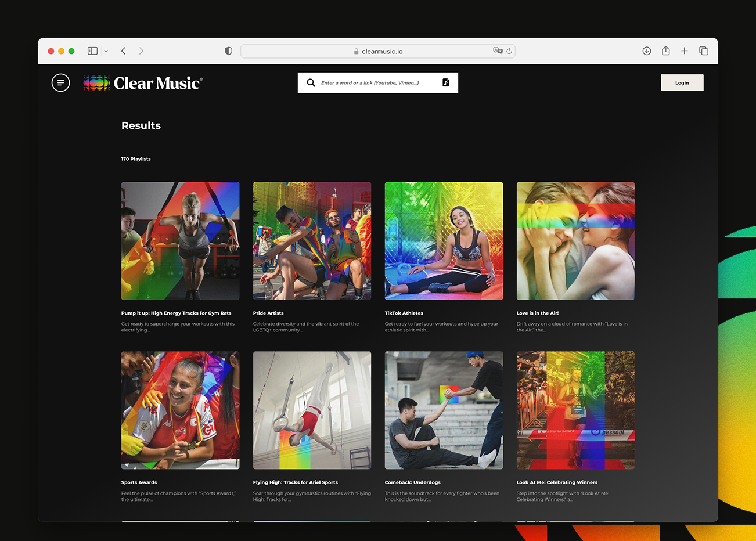756x541 pixels.
Task: Click the 'TikTok Athletes' title link
Action: click(404, 313)
